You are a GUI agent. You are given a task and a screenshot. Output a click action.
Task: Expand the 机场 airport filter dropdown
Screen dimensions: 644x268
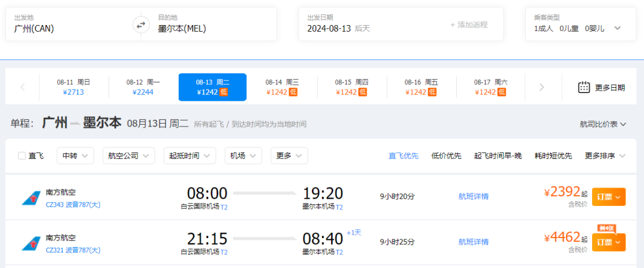[243, 156]
